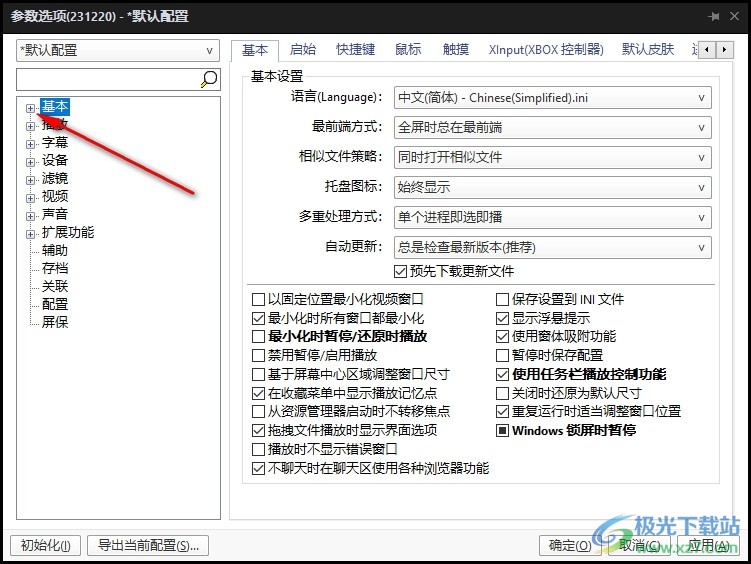This screenshot has width=751, height=564.
Task: Pin the preferences window
Action: click(714, 16)
